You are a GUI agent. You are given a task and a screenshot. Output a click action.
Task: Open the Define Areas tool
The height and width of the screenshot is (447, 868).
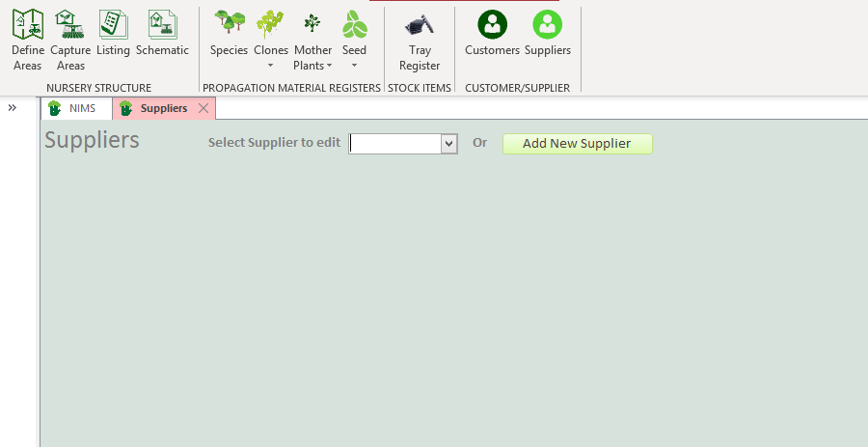click(x=28, y=40)
